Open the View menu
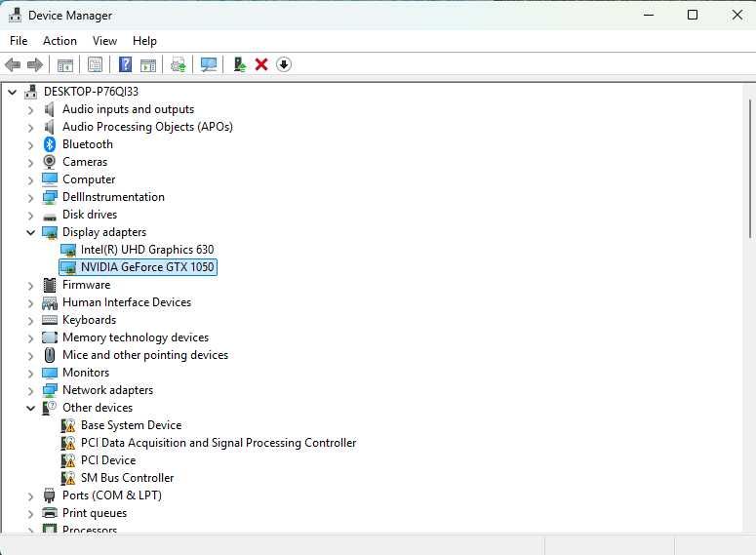 pyautogui.click(x=104, y=41)
